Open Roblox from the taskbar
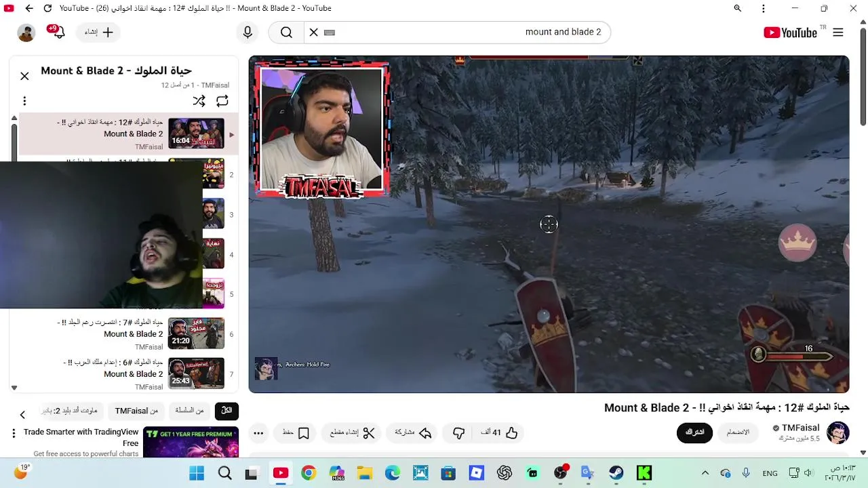 click(477, 473)
